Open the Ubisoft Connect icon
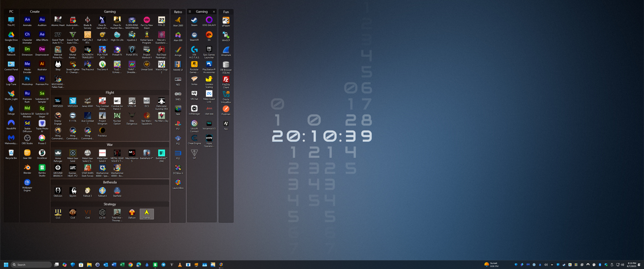Image resolution: width=644 pixels, height=269 pixels. (x=194, y=126)
